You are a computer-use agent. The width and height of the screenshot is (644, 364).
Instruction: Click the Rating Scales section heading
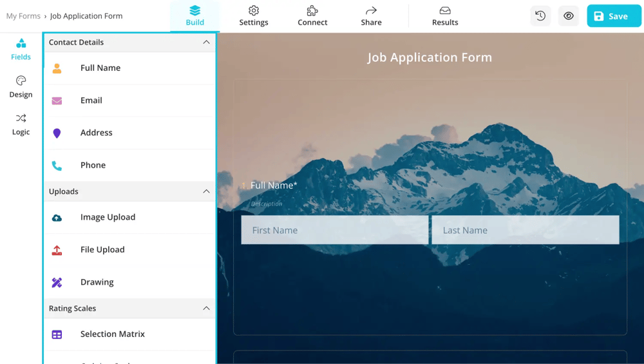tap(72, 308)
